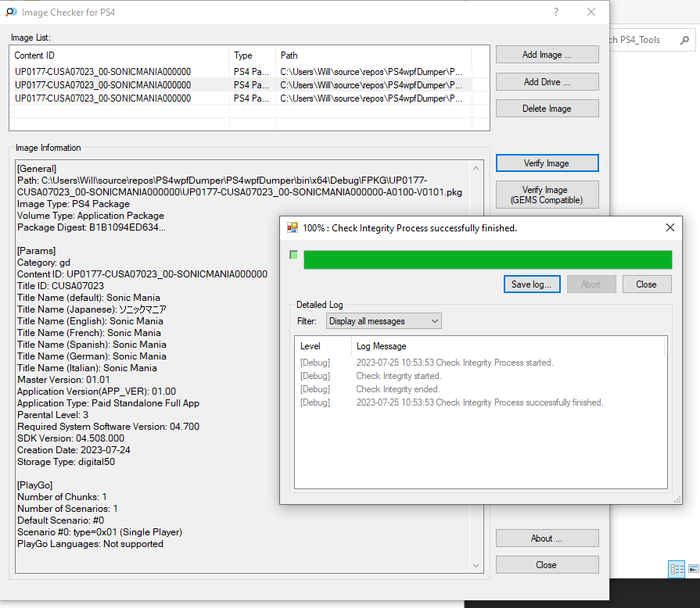
Task: Click the small green status indicator beside progress bar
Action: coord(294,255)
